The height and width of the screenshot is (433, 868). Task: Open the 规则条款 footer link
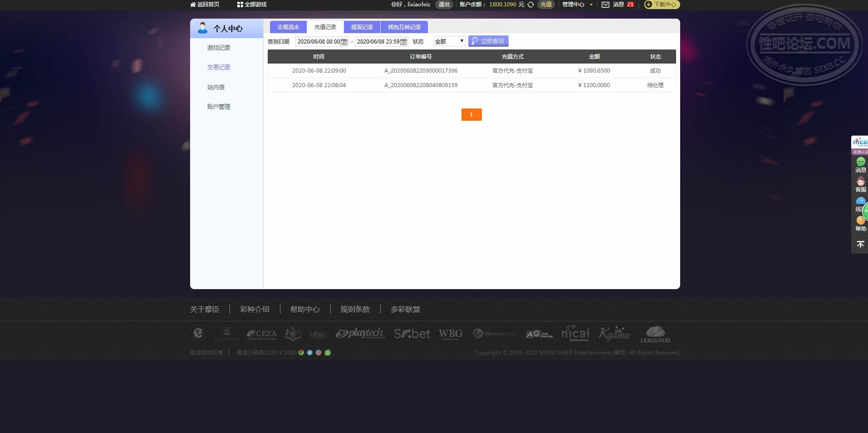point(355,310)
